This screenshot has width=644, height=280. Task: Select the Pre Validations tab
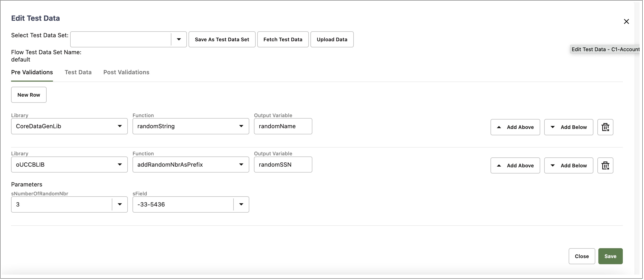(32, 72)
